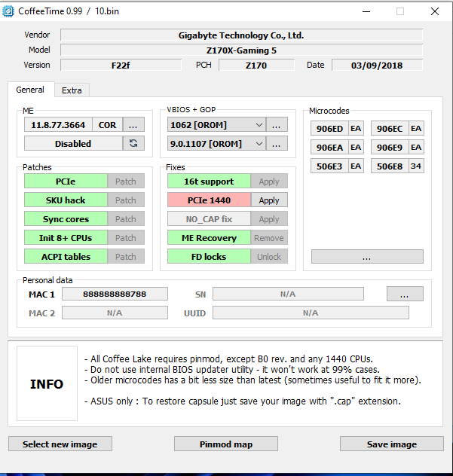Click Patch button for SKU hack
Screen dimensions: 453x476
pyautogui.click(x=126, y=200)
